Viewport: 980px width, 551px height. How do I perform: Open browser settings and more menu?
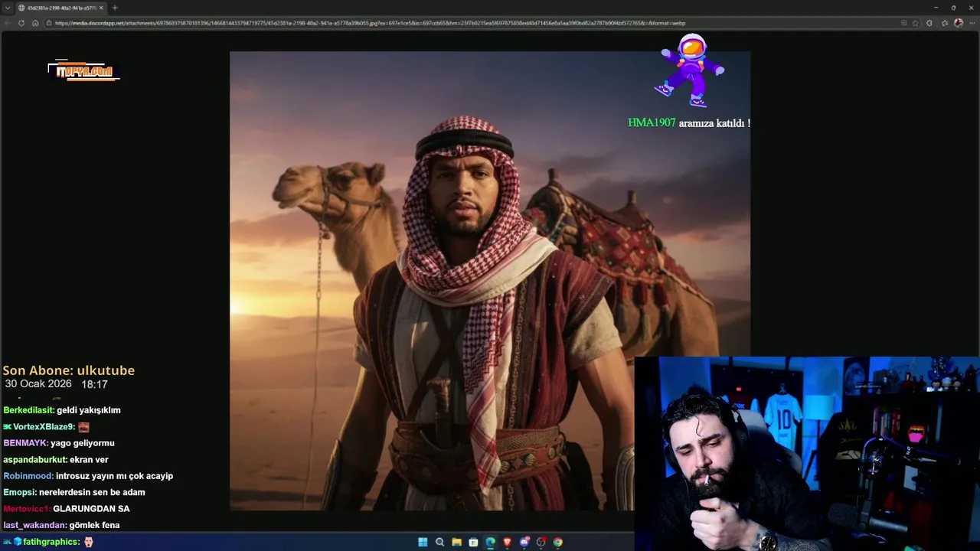(x=972, y=23)
